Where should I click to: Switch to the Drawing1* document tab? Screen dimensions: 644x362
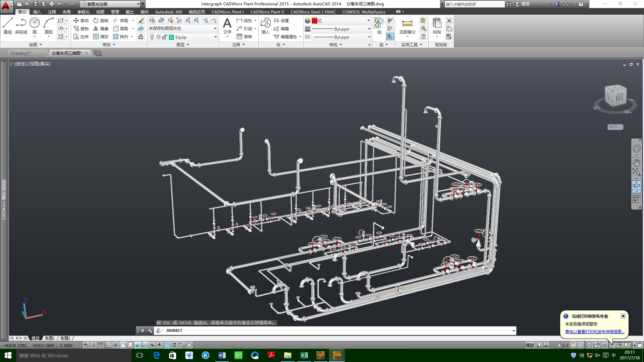click(x=21, y=53)
